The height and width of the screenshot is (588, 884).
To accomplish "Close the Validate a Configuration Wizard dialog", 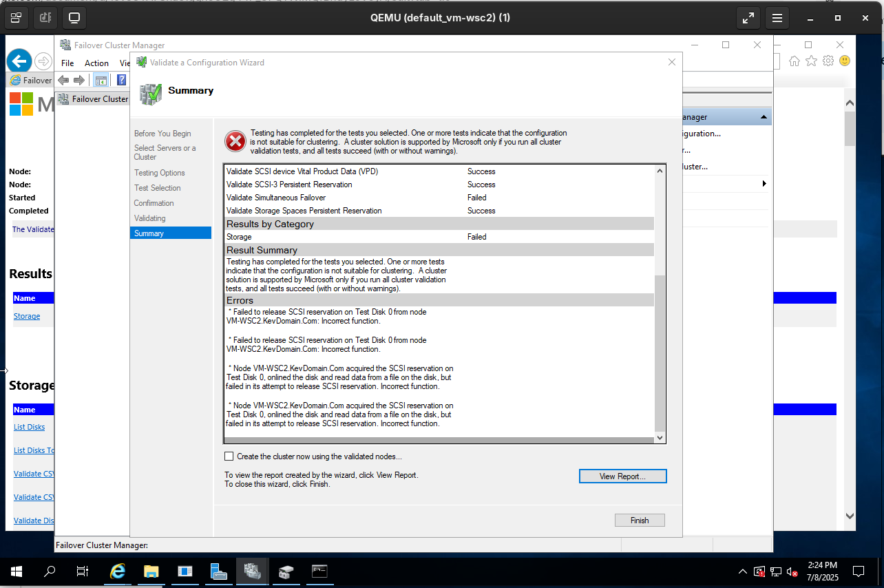I will (672, 62).
